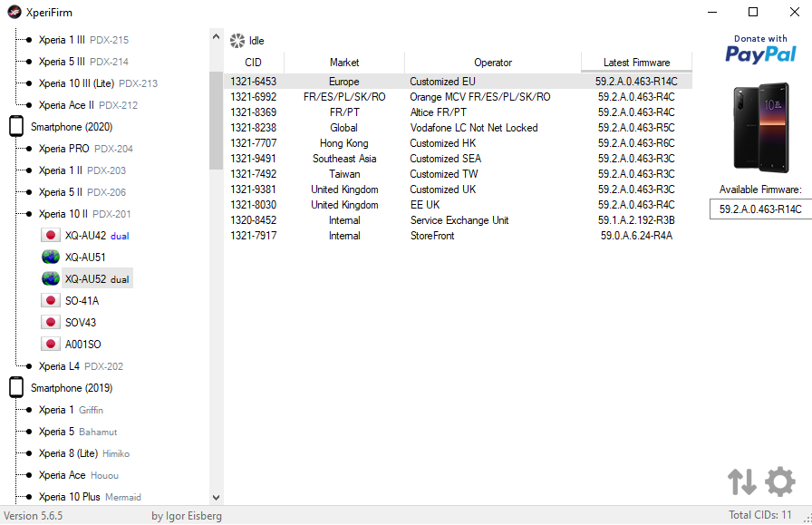Expand Xperia 1 II PDX-203 node
Screen dimensions: 812x525
pos(82,170)
